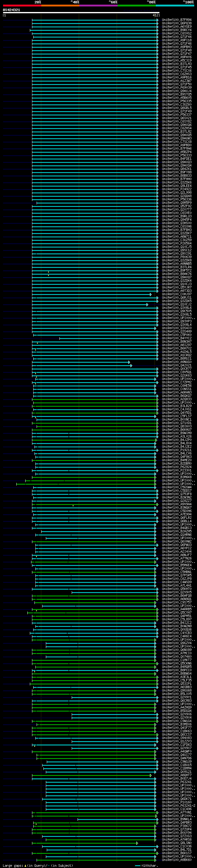
Task: Click the red ~20% identity legend segment
Action: pyautogui.click(x=22, y=6)
